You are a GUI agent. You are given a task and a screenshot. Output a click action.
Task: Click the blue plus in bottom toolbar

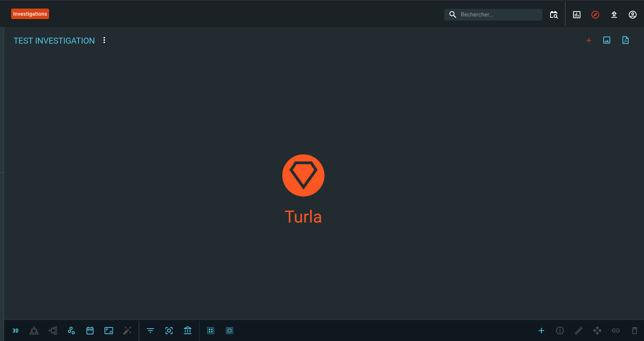(541, 331)
